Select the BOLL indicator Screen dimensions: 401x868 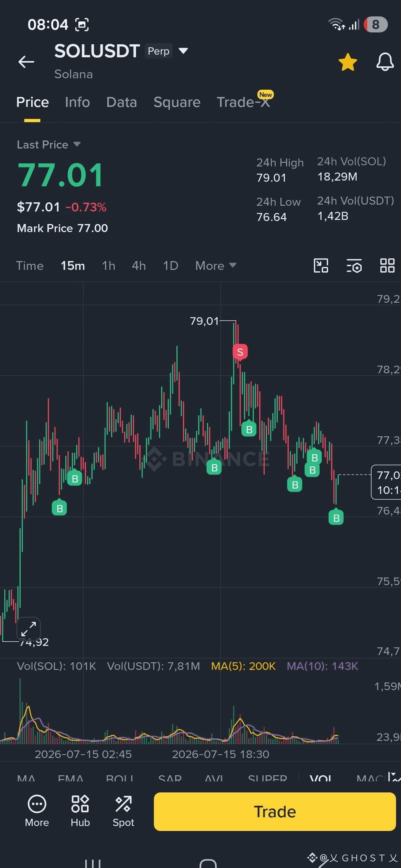[120, 778]
